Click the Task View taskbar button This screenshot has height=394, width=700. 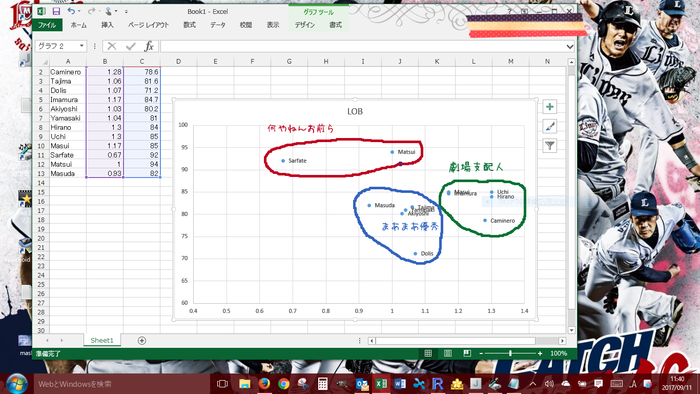point(222,384)
